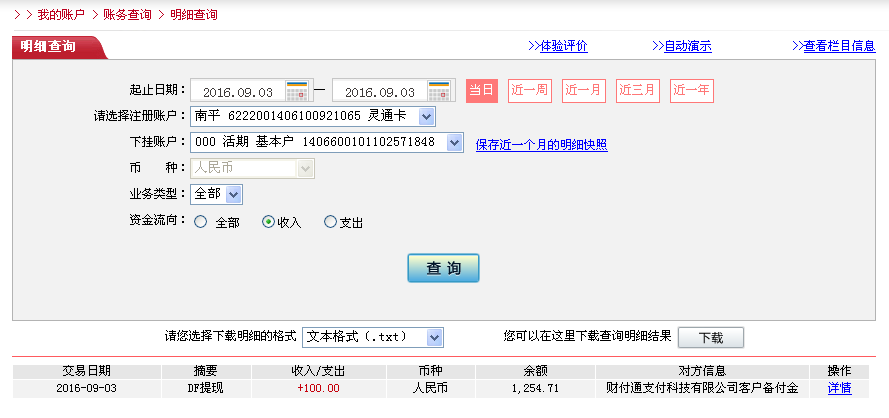Image resolution: width=889 pixels, height=418 pixels.
Task: Click 保存近一个月的明细快照 link
Action: point(541,144)
